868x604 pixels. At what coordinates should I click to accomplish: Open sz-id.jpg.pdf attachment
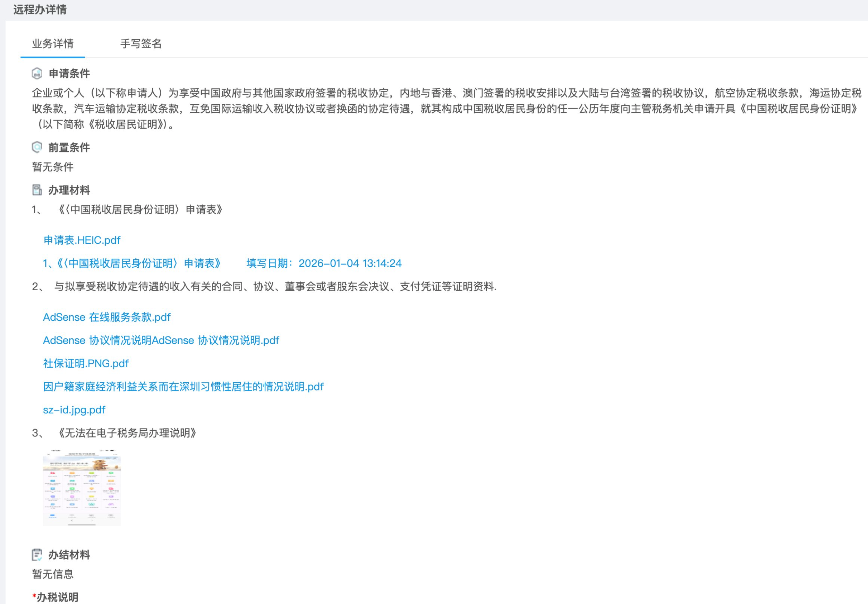tap(74, 410)
